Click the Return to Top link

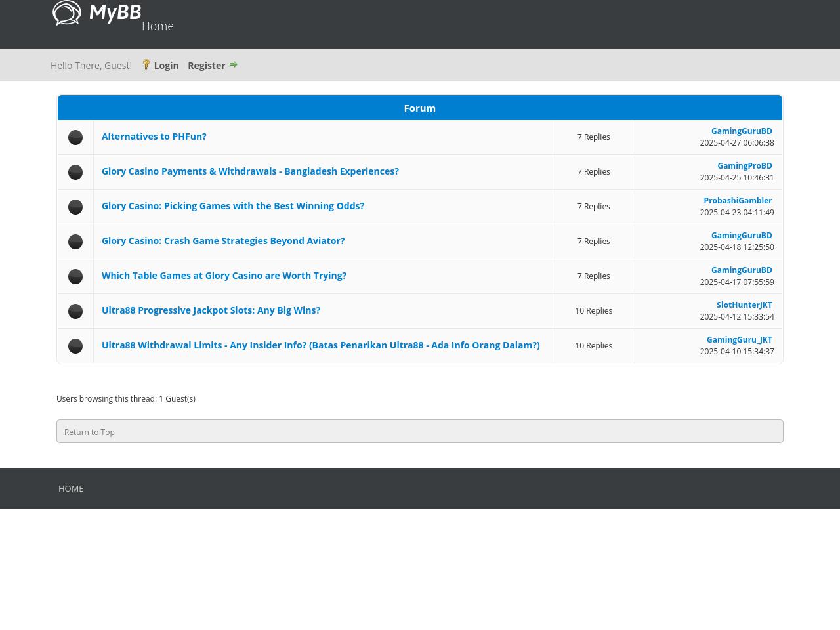(89, 432)
